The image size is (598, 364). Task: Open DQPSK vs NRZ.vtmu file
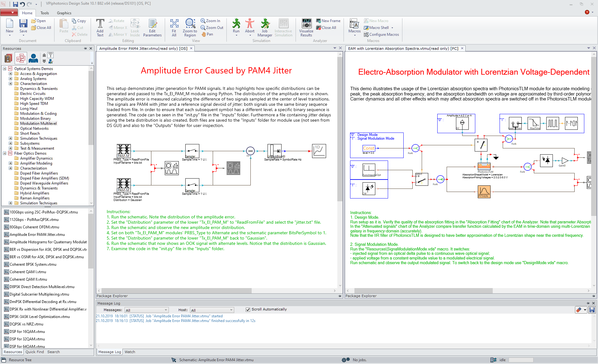pyautogui.click(x=26, y=324)
